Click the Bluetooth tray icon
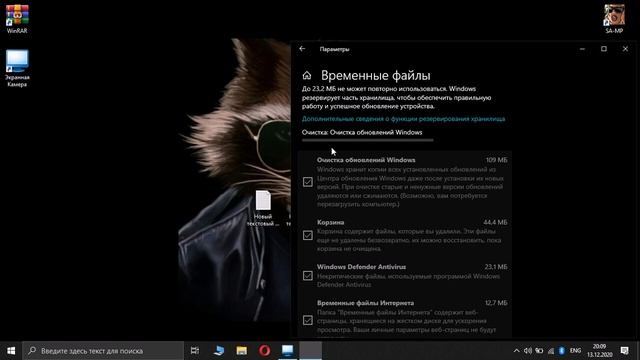The width and height of the screenshot is (640, 360). (x=562, y=351)
